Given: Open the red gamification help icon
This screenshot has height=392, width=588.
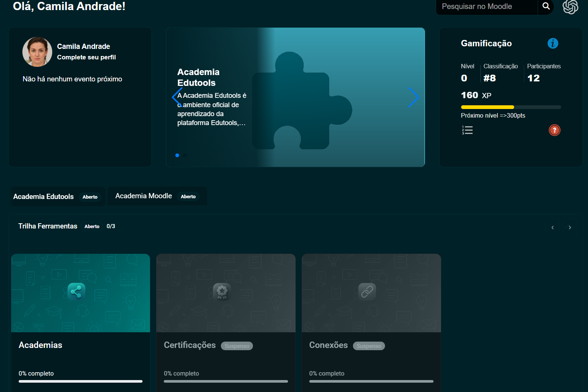Looking at the screenshot, I should tap(554, 130).
